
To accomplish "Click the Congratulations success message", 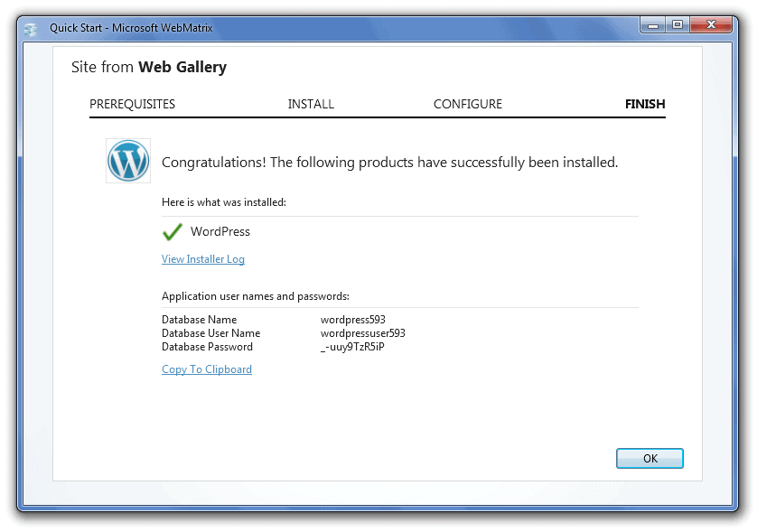I will click(389, 163).
